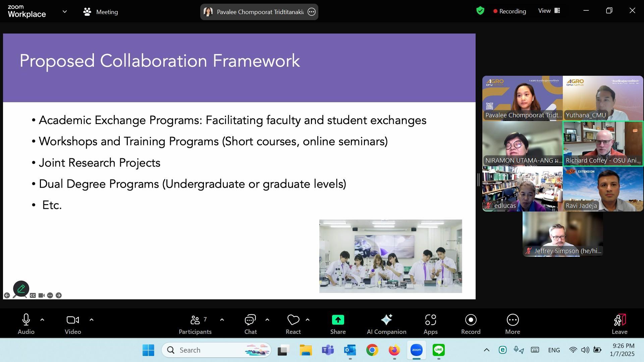This screenshot has width=644, height=362.
Task: Click the Share screen icon
Action: pyautogui.click(x=338, y=320)
